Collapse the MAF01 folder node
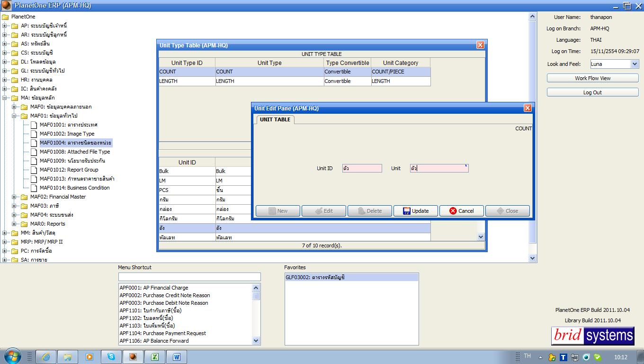The image size is (644, 364). [x=14, y=116]
